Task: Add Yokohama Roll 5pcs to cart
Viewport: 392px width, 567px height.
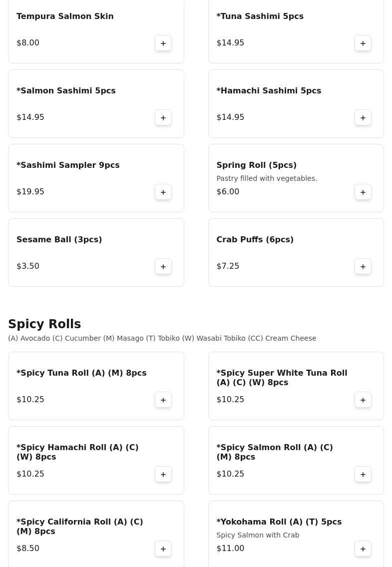Action: [363, 549]
